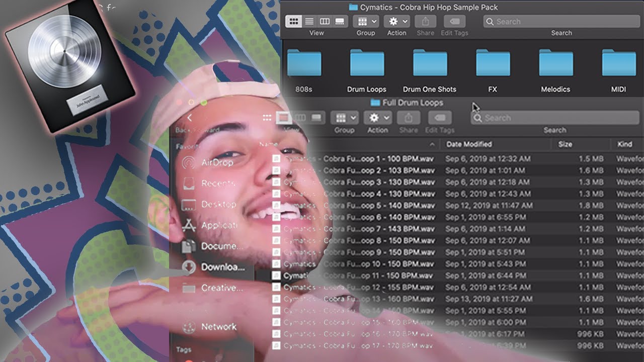Click Share button in Full Drum Loops window
644x362 pixels.
tap(408, 118)
